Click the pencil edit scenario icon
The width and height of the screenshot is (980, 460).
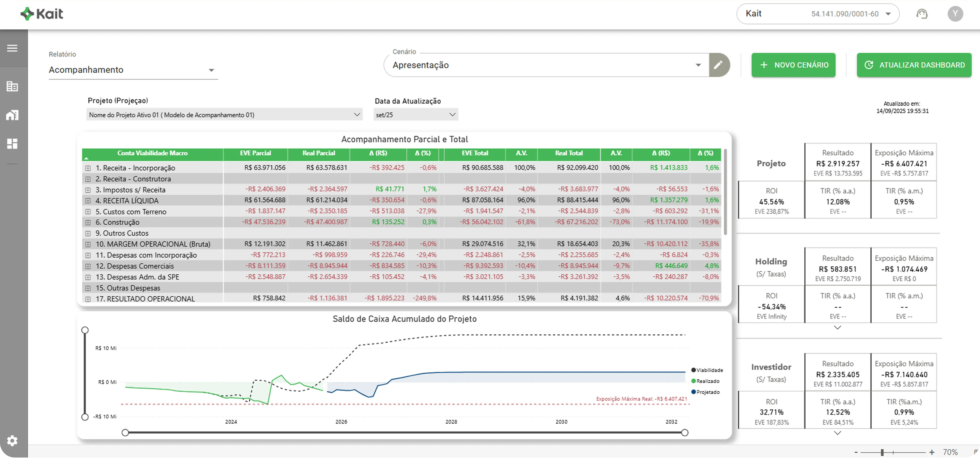click(718, 65)
